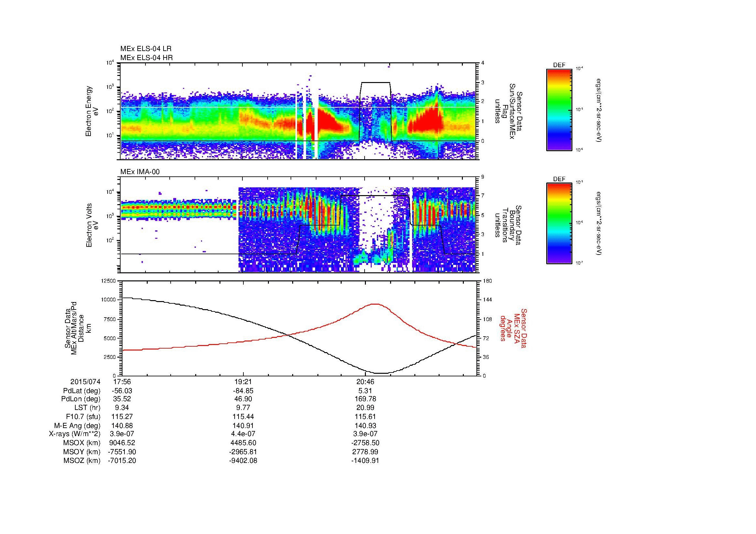Click the 'Electron Volts eV' axis label
This screenshot has width=756, height=534.
click(x=92, y=225)
